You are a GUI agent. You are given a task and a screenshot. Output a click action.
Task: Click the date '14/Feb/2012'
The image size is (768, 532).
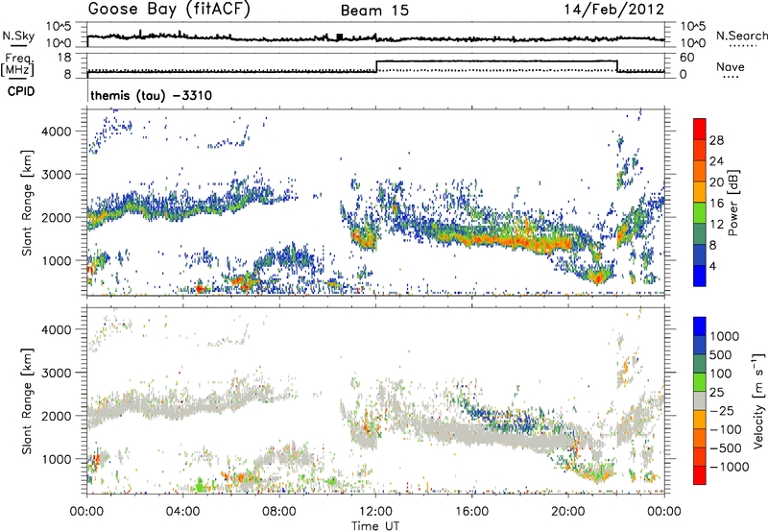click(614, 10)
